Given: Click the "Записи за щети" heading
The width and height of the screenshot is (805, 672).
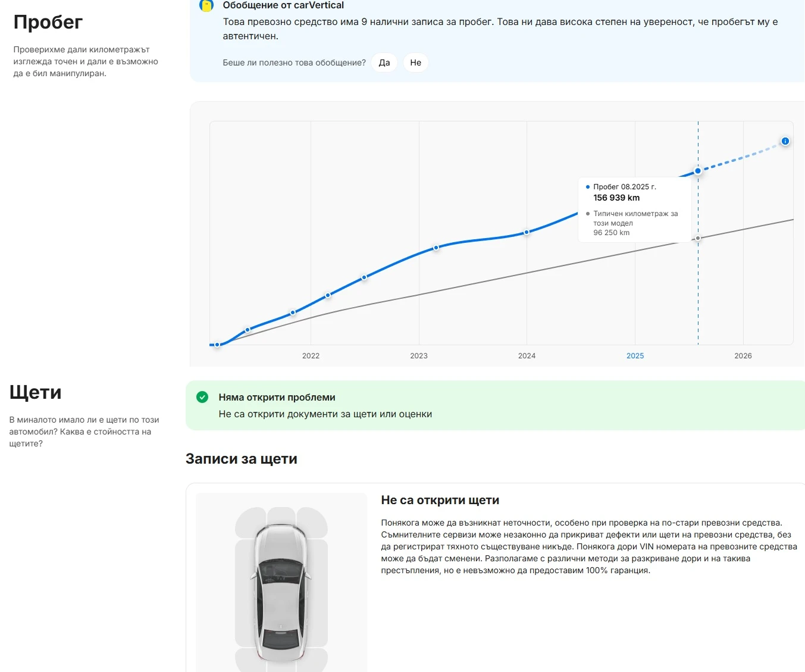Looking at the screenshot, I should tap(242, 459).
